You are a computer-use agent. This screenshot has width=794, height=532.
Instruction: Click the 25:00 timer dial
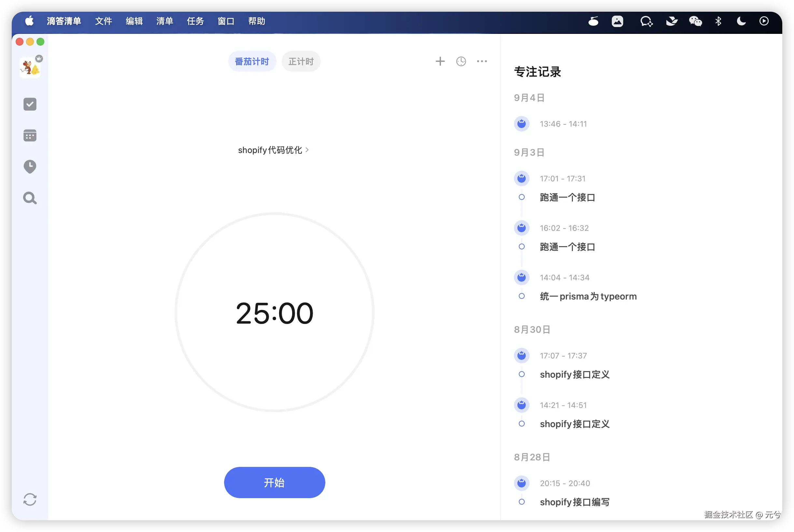(x=274, y=313)
